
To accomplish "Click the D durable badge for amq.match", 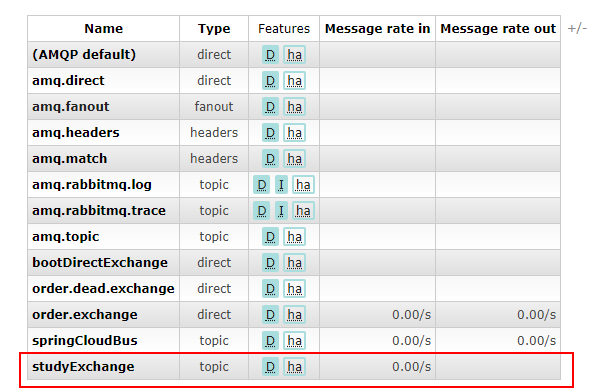I will (x=270, y=159).
